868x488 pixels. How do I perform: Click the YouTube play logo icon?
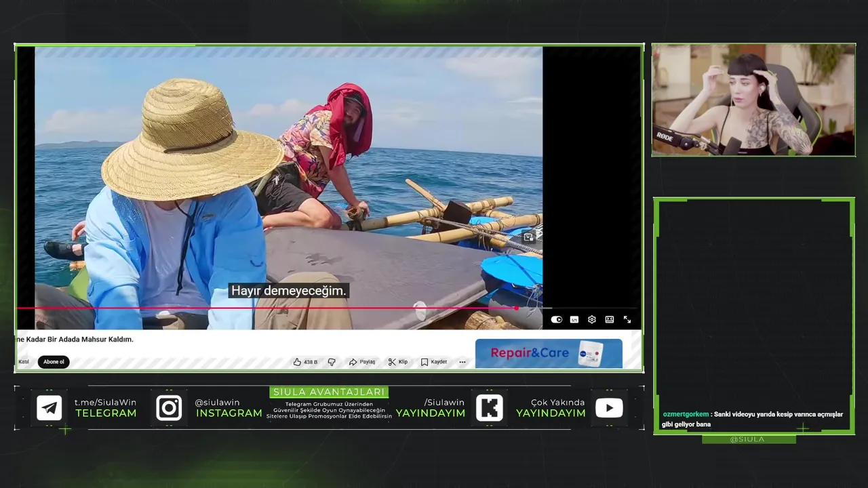coord(609,408)
